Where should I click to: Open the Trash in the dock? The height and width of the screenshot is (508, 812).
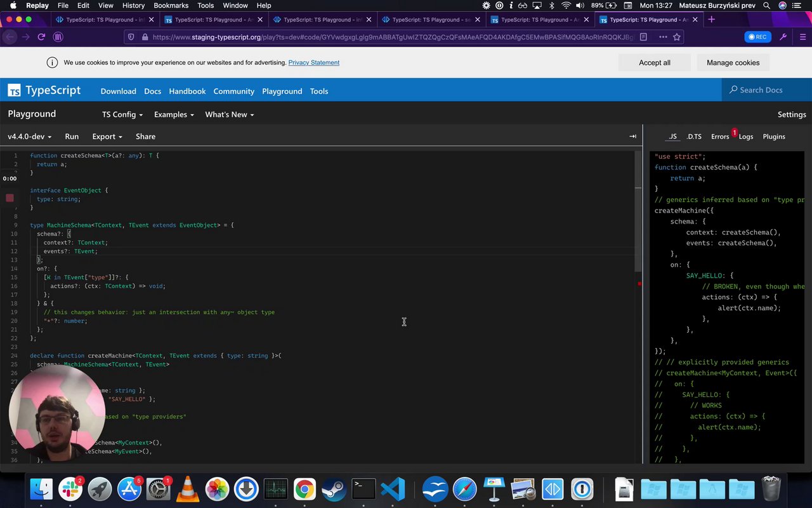[x=771, y=489]
